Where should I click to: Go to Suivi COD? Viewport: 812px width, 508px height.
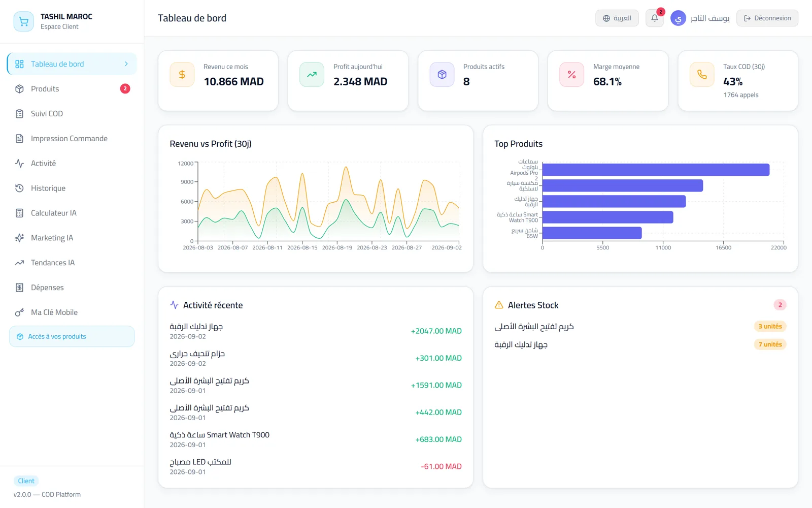[x=72, y=114]
